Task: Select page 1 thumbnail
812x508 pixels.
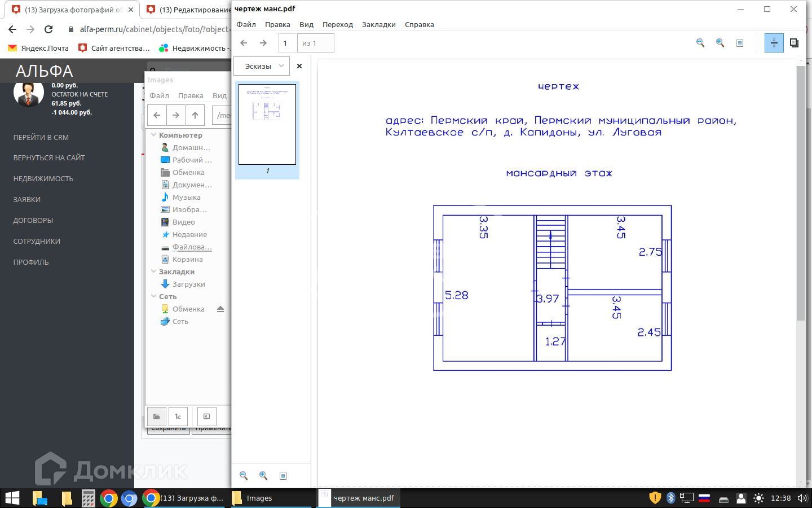Action: 267,125
